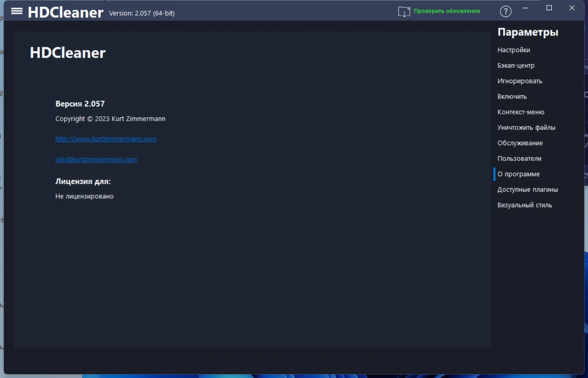Open Пользователи section
This screenshot has height=378, width=588.
pos(519,159)
